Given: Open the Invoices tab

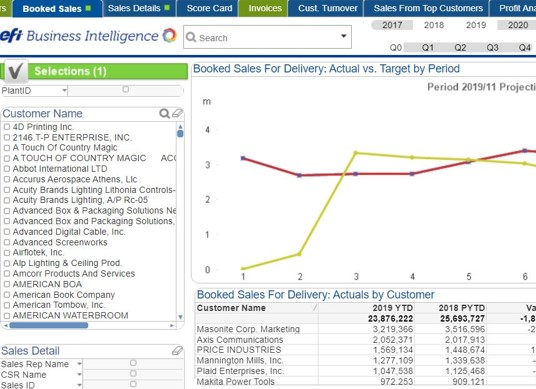Looking at the screenshot, I should tap(265, 8).
